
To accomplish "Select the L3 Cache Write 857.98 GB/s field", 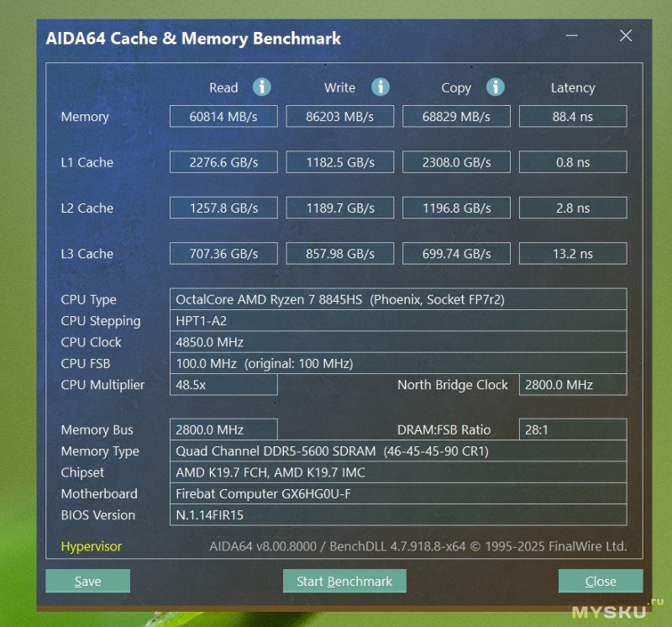I will 339,254.
